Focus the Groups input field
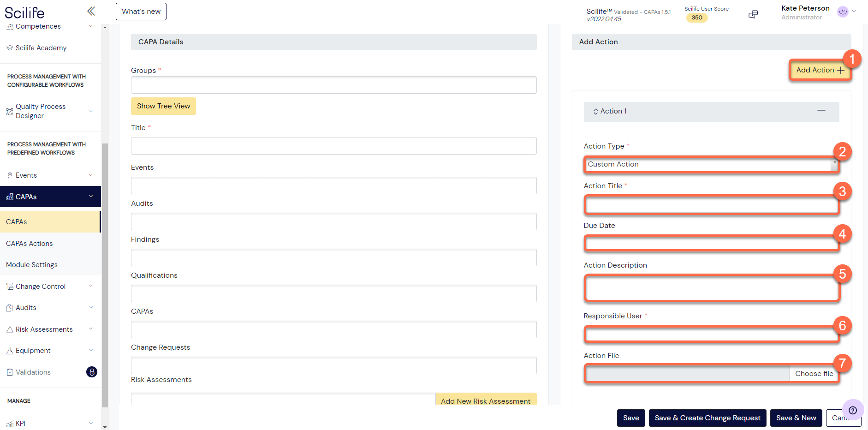 (x=334, y=85)
